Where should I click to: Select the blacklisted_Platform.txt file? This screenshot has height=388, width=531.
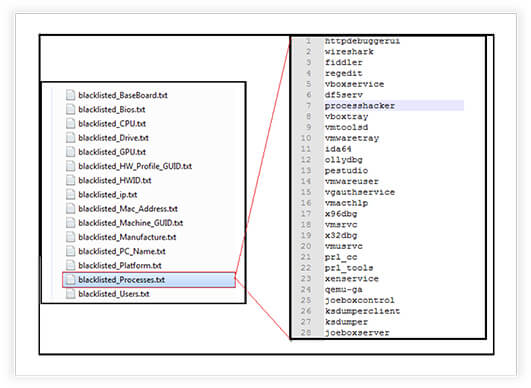click(x=120, y=266)
